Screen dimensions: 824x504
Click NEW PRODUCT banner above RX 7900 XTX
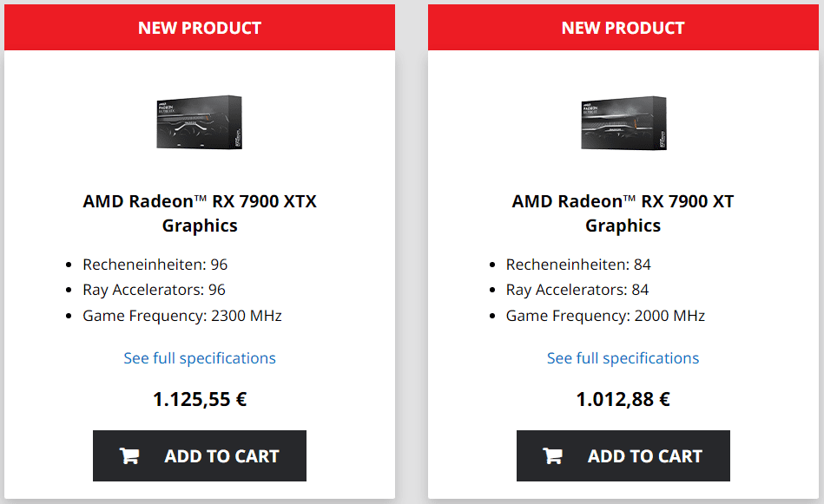(200, 28)
